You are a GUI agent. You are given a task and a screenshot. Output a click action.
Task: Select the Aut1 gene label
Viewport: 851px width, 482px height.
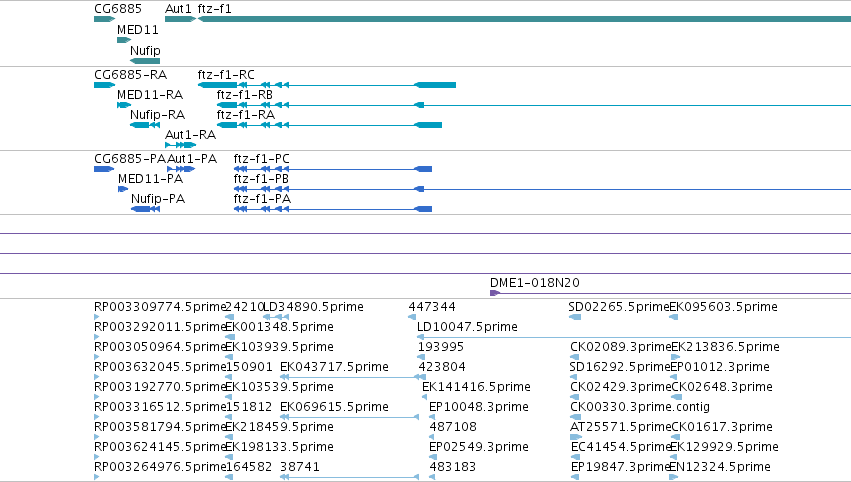178,9
